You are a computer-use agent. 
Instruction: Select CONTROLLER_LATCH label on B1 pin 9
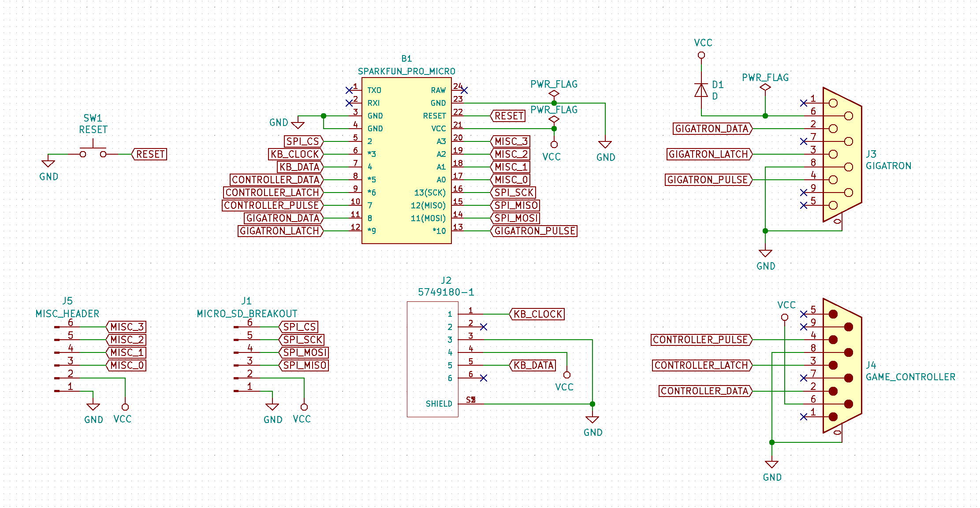click(273, 193)
